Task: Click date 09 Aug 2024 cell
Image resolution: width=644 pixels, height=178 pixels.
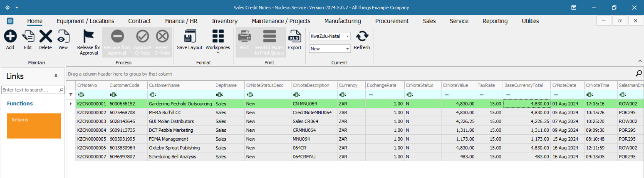Action: click(x=567, y=130)
